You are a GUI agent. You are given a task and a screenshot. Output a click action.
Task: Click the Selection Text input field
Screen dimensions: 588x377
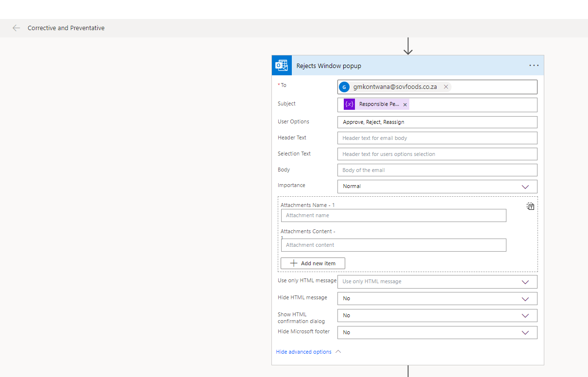[437, 154]
